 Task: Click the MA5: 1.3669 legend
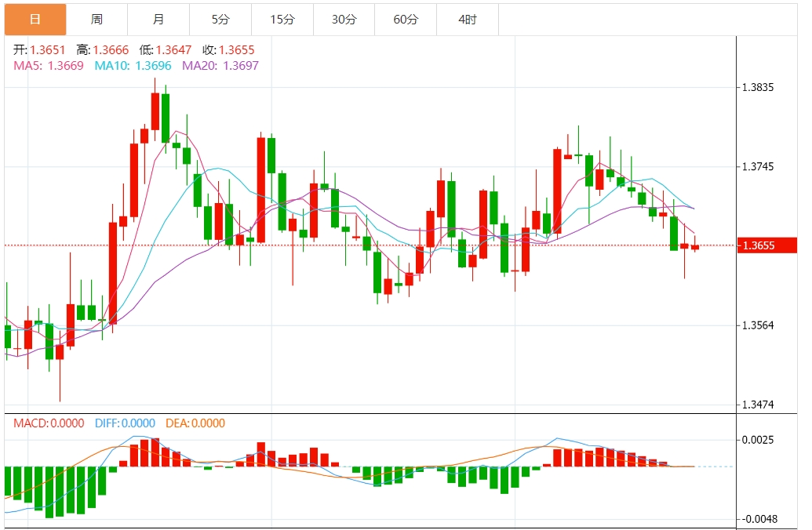pyautogui.click(x=49, y=66)
